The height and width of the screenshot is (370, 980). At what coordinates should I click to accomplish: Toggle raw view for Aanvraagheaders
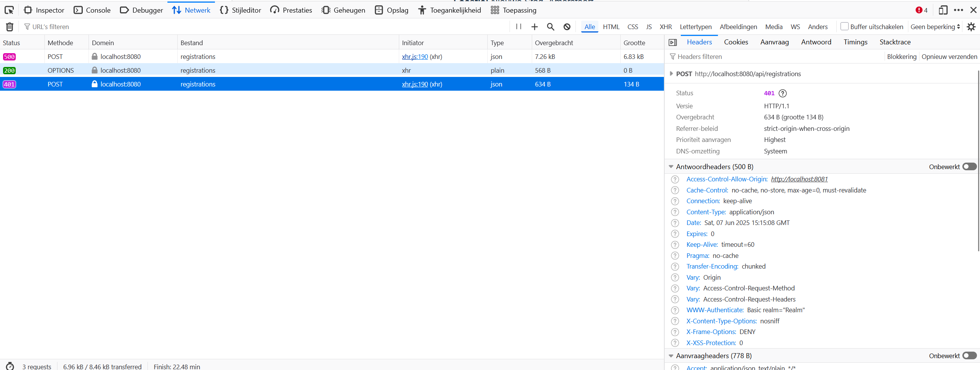point(970,356)
